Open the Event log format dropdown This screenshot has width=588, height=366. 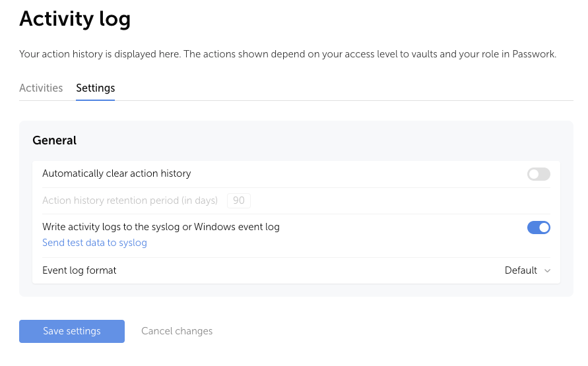tap(527, 270)
